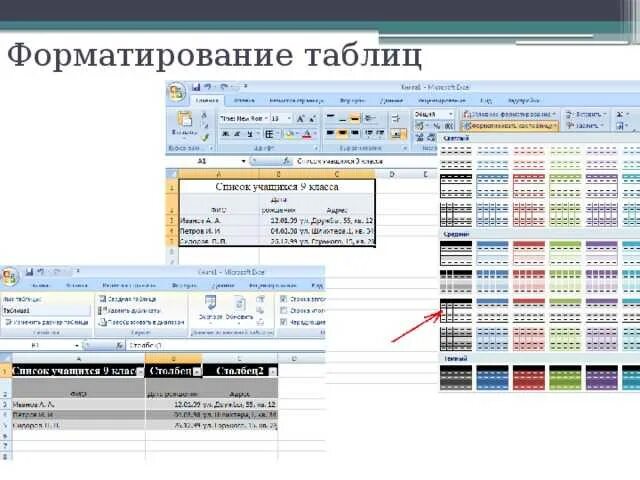Click the Cut scissors icon in the clipboard group
Viewport: 640px width, 480px height.
click(204, 116)
